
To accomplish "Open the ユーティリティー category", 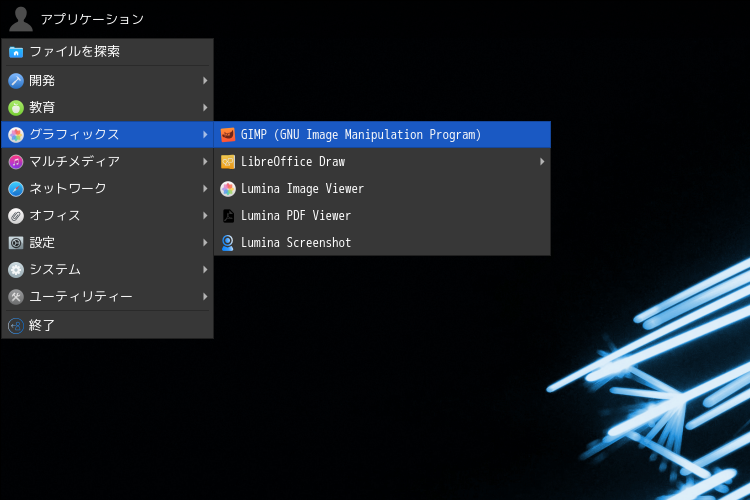I will pyautogui.click(x=108, y=297).
